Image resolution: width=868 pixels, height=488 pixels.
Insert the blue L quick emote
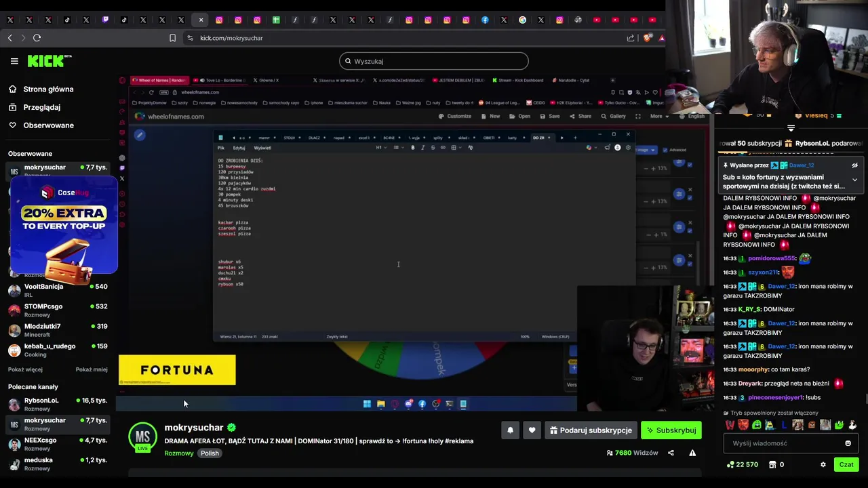pos(784,425)
